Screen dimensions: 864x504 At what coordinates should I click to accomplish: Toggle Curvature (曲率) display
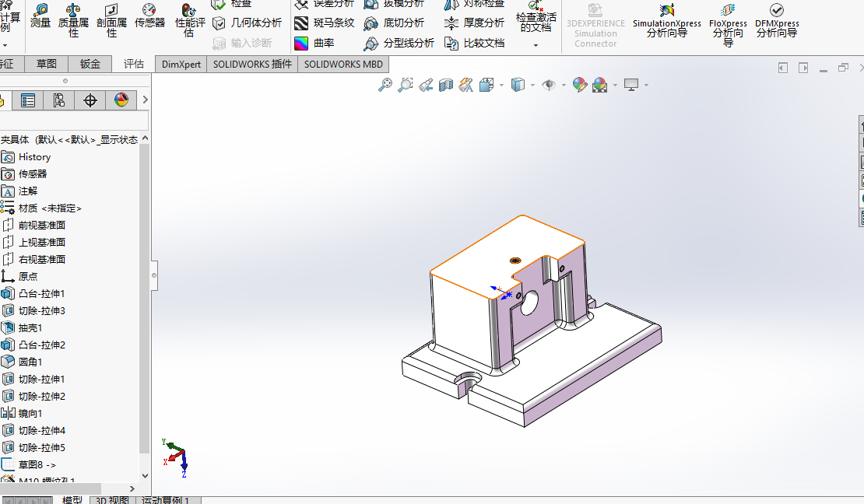point(314,43)
